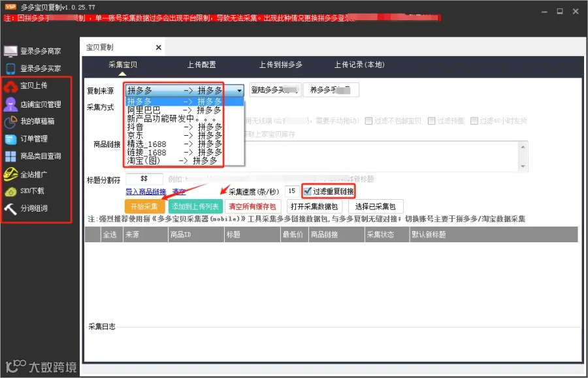Click the 商品类目查询 grid icon
Image resolution: width=588 pixels, height=378 pixels.
pyautogui.click(x=10, y=156)
